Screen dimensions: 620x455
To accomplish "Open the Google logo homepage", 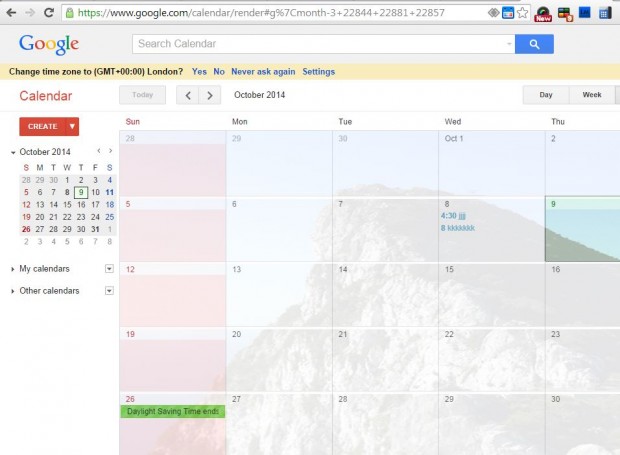I will [49, 44].
